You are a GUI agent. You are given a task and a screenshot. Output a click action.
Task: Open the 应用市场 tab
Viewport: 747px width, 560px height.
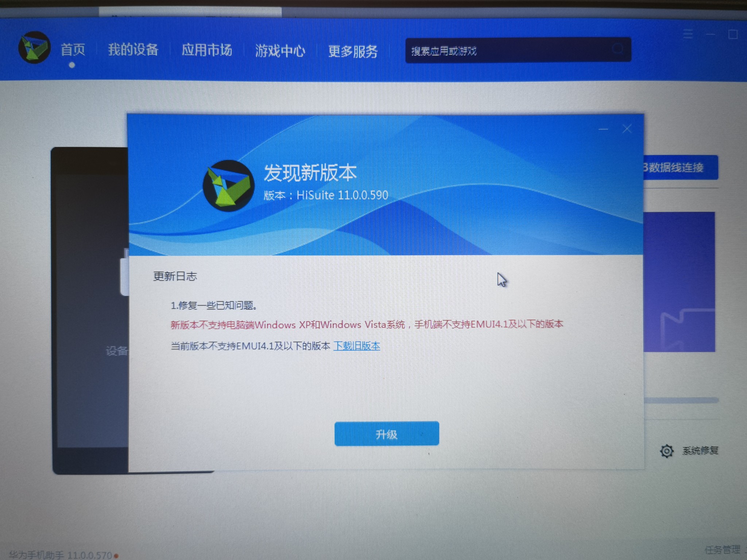point(207,50)
